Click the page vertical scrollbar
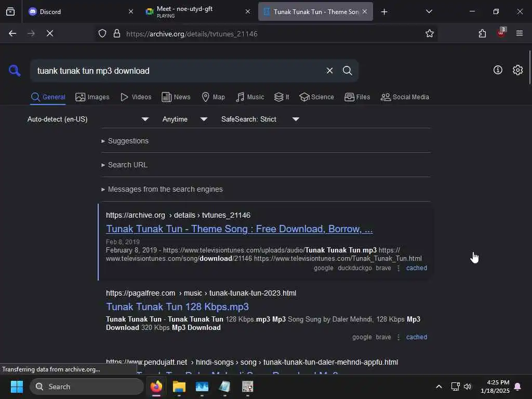This screenshot has height=399, width=532. (x=529, y=67)
